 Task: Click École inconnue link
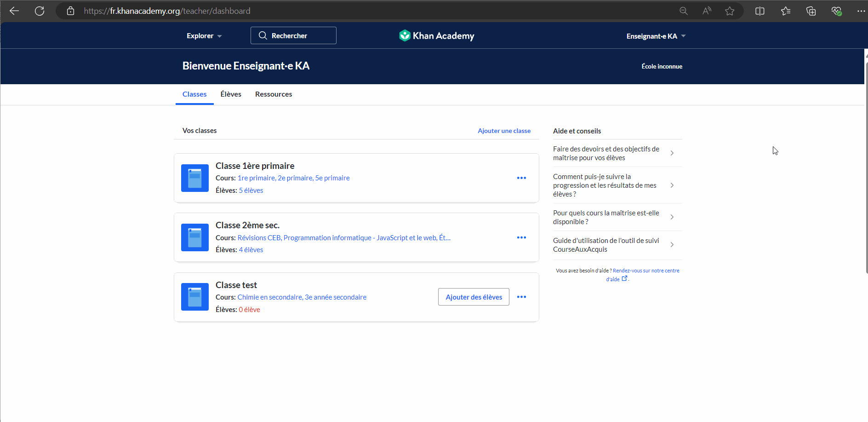(x=662, y=66)
